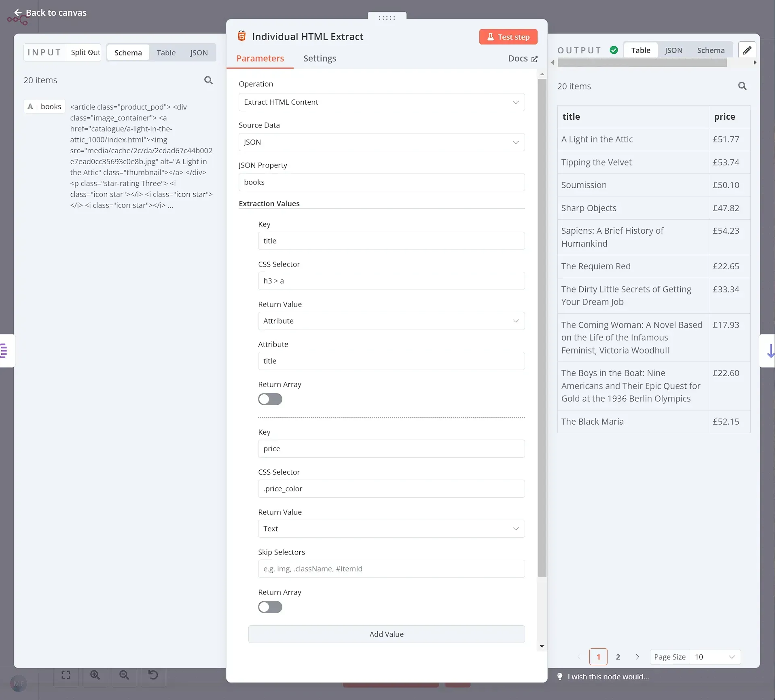Image resolution: width=775 pixels, height=700 pixels.
Task: Open fullscreen fit view icon
Action: (x=66, y=675)
